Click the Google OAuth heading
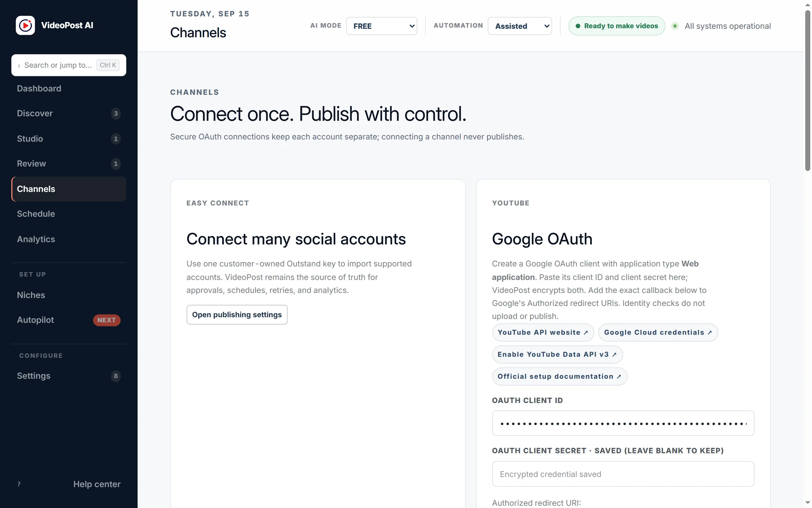812x508 pixels. (542, 239)
